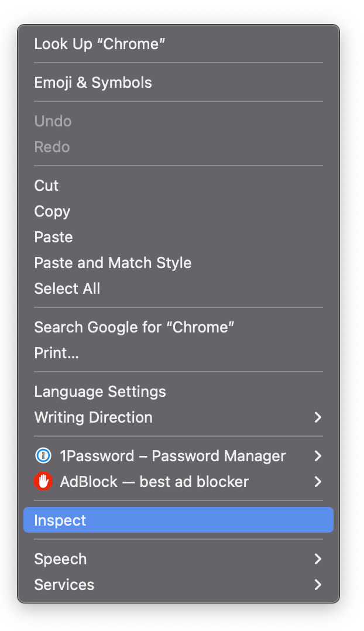Click the 1Password keyhole icon
This screenshot has width=364, height=631.
[43, 456]
